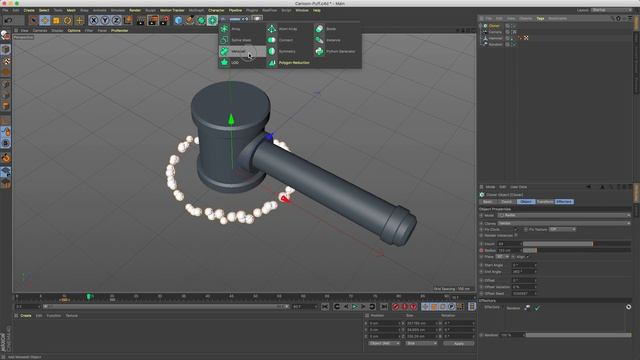Toggle the X axis lock
Screen dimensions: 640x360
[x=93, y=20]
